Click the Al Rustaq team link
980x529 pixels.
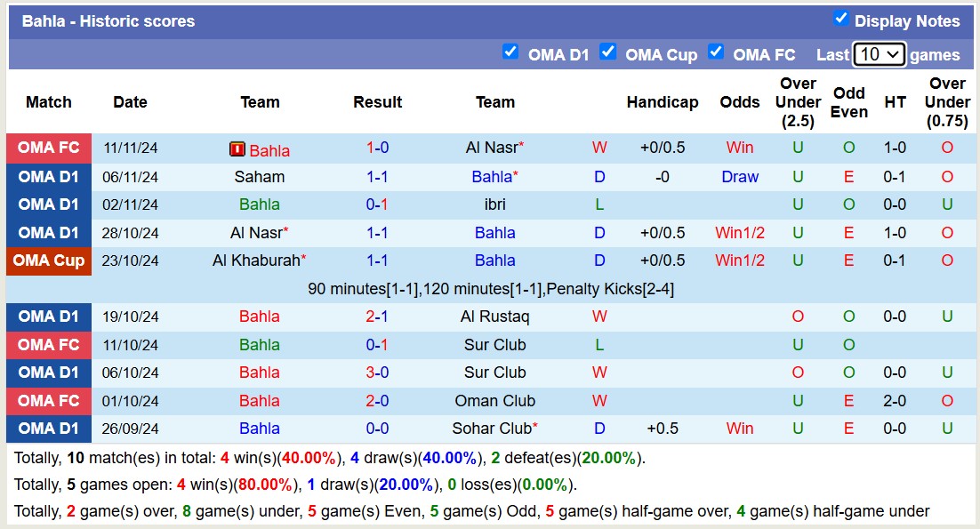tap(495, 317)
